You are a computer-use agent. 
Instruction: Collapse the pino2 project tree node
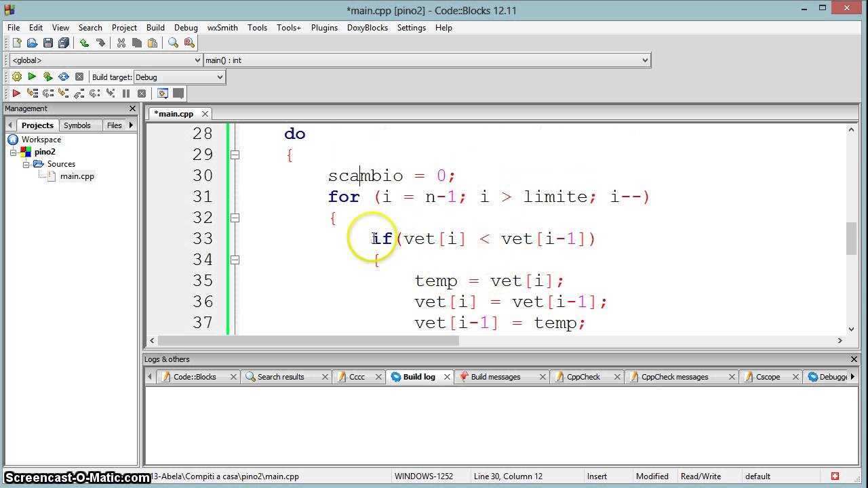tap(13, 152)
